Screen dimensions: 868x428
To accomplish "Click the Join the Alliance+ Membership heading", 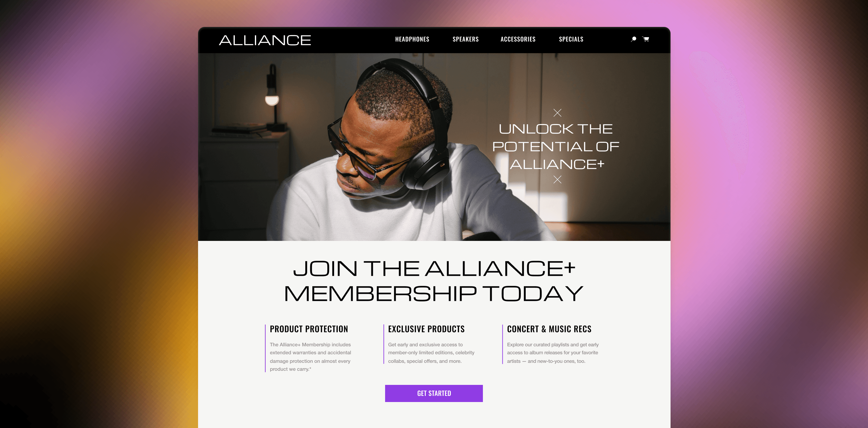I will [434, 281].
